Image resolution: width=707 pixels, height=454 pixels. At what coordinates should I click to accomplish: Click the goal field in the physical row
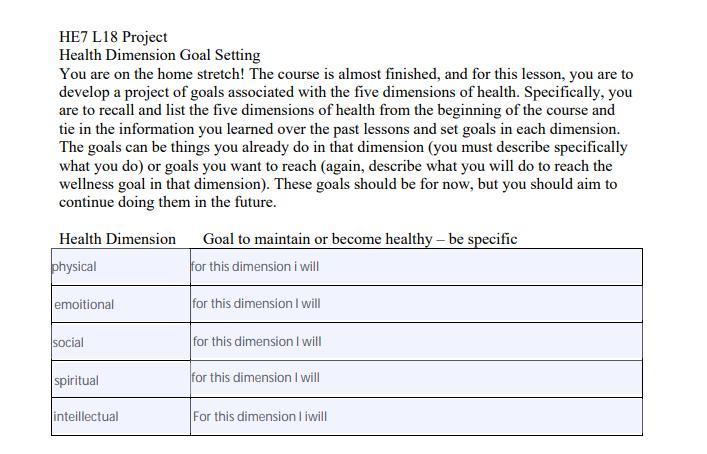[x=415, y=267]
